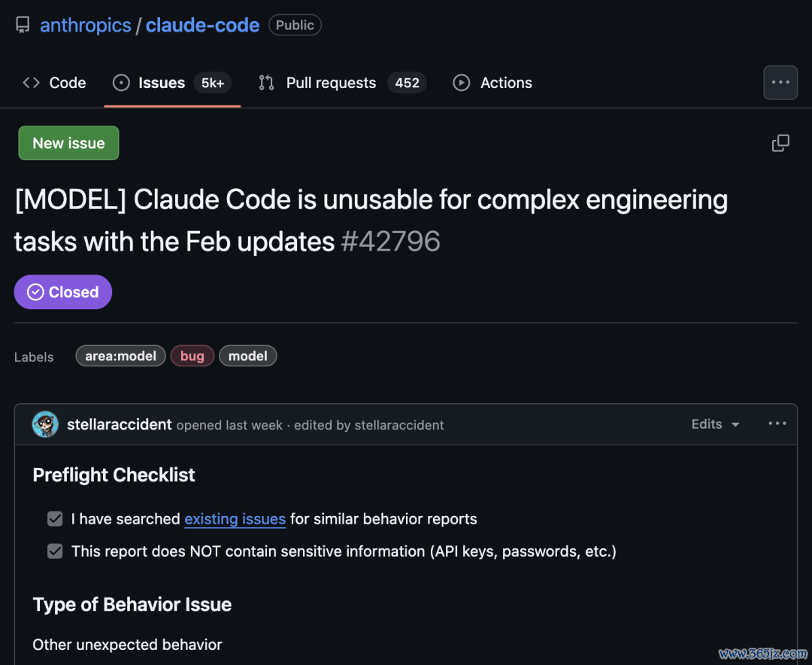Click the Code angle-brackets icon

[x=31, y=83]
